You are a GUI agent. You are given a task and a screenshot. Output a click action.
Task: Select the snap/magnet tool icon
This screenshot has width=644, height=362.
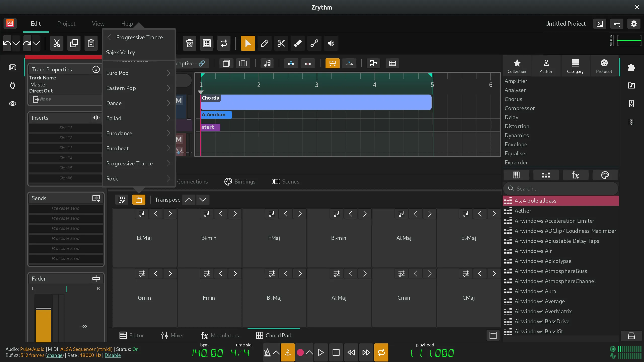(x=333, y=63)
